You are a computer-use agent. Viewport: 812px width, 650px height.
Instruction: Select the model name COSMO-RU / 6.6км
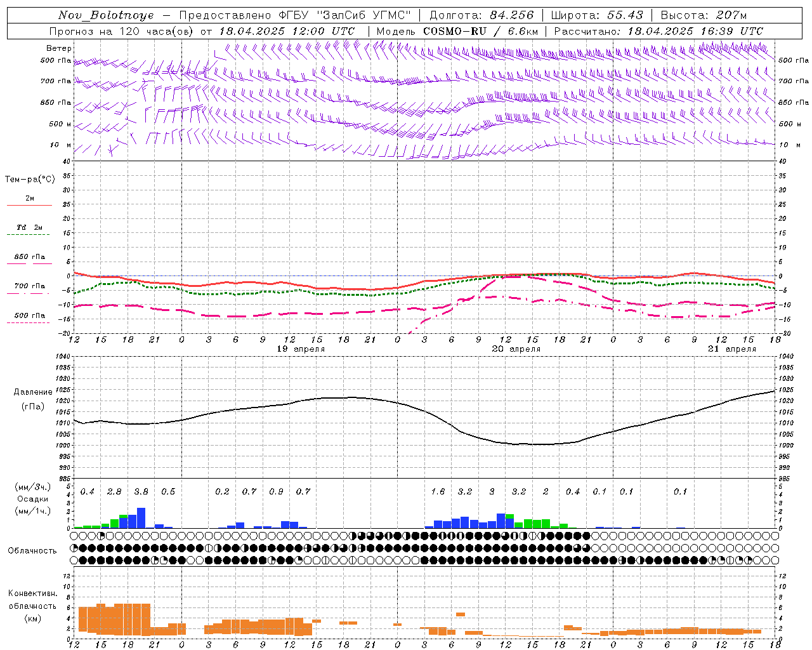pos(480,31)
